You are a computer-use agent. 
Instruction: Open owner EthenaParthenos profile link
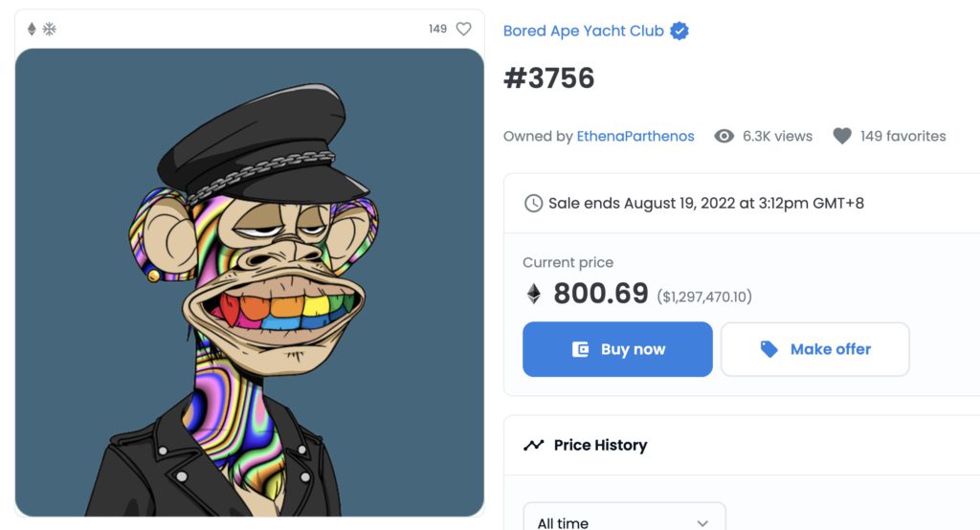click(x=635, y=136)
